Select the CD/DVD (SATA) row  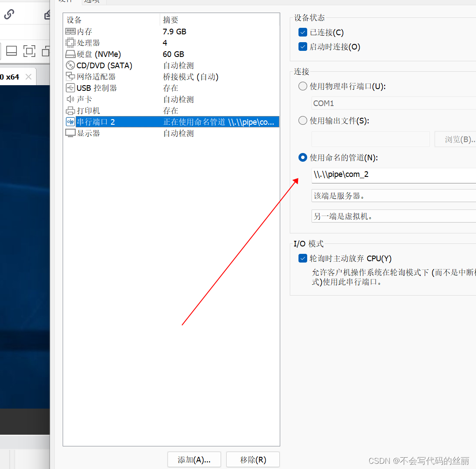tap(172, 66)
